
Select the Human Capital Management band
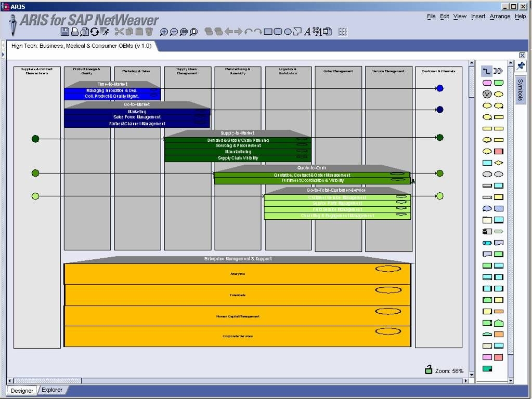238,316
